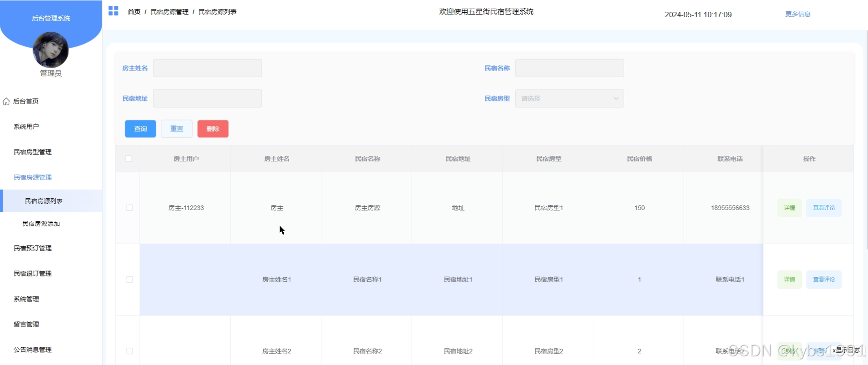
Task: Open 查看评论 for the 房主房源 row
Action: point(824,208)
